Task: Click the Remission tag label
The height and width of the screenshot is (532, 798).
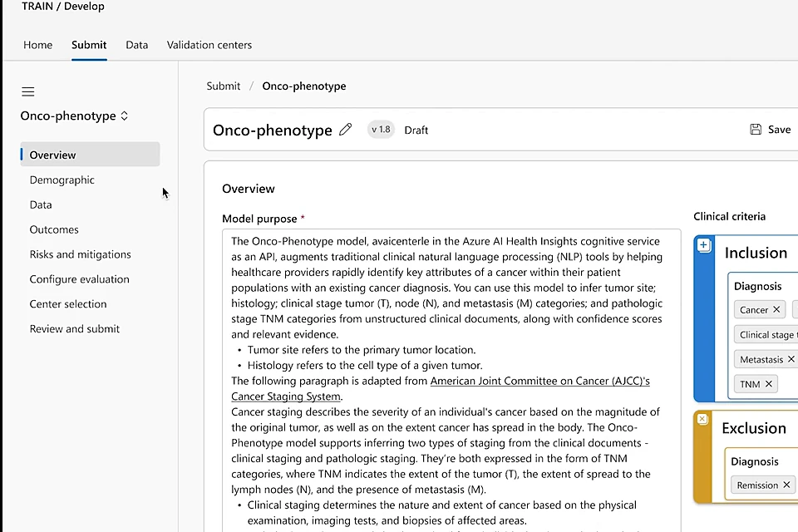Action: tap(757, 485)
